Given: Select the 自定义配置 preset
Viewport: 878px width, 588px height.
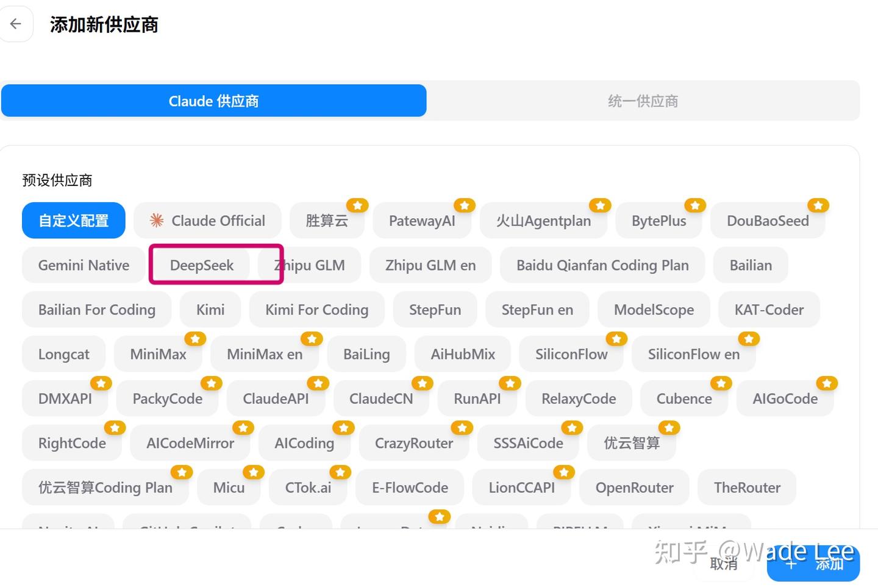Looking at the screenshot, I should [x=74, y=221].
